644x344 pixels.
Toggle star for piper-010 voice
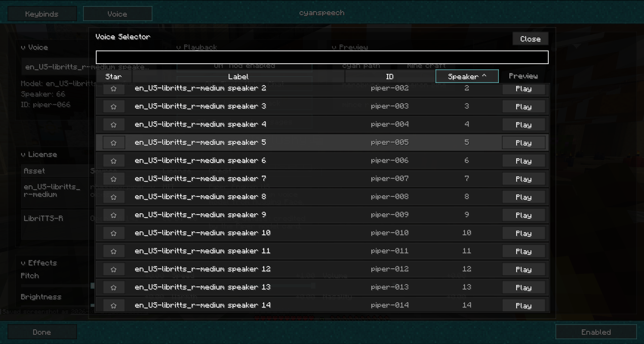pos(114,233)
